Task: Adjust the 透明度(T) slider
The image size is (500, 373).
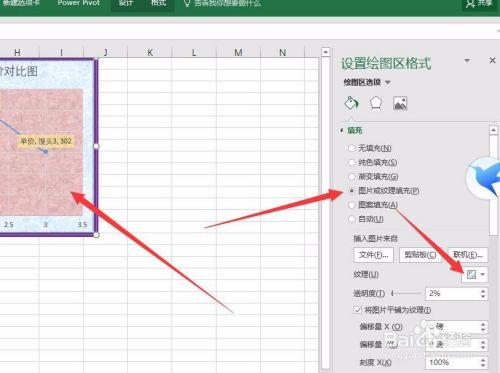Action: 407,293
